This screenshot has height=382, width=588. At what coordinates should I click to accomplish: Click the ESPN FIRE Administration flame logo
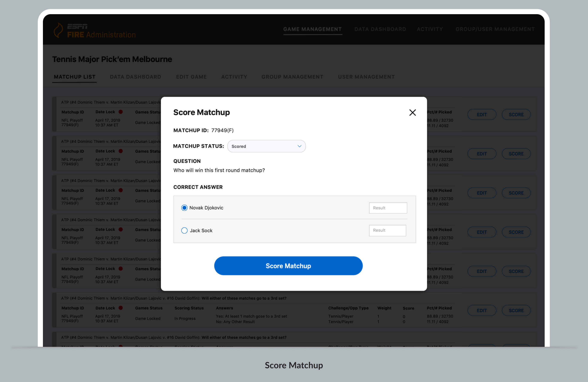tap(59, 30)
